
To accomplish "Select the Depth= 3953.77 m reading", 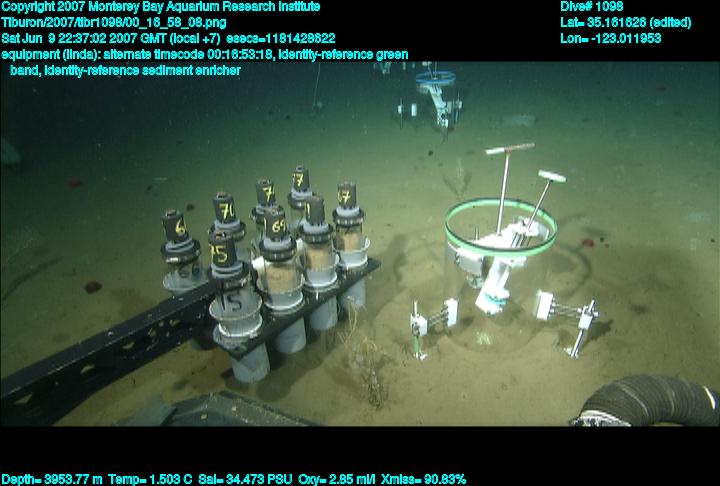I will [x=52, y=480].
